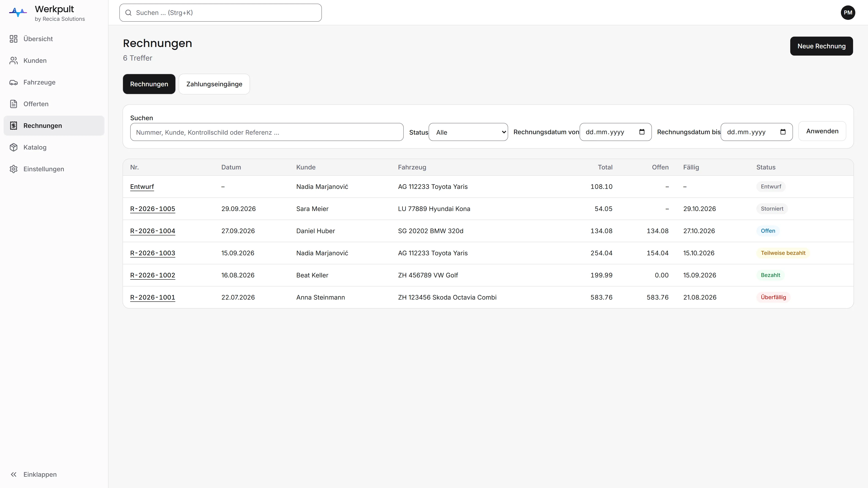This screenshot has width=868, height=488.
Task: Open invoice R-2026-1004
Action: [153, 231]
